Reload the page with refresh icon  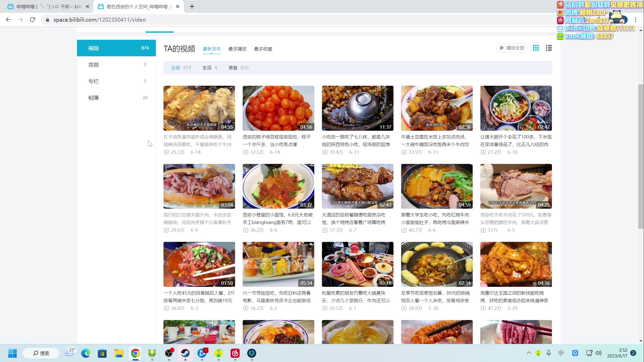click(x=32, y=20)
